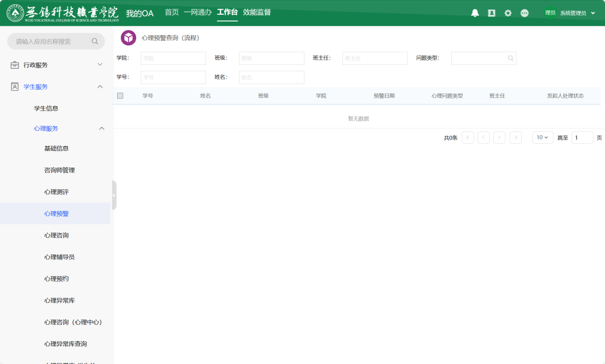Open the 咨询师管理 menu item
Image resolution: width=605 pixels, height=364 pixels.
tap(59, 170)
